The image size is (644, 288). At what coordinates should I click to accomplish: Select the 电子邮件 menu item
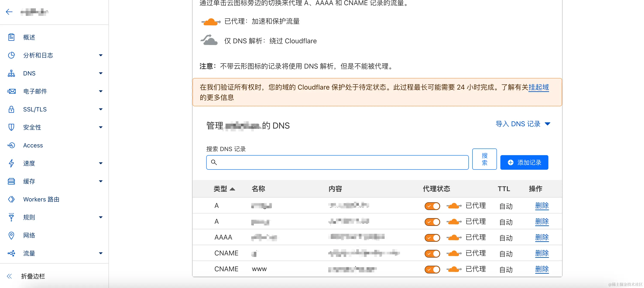pos(35,91)
